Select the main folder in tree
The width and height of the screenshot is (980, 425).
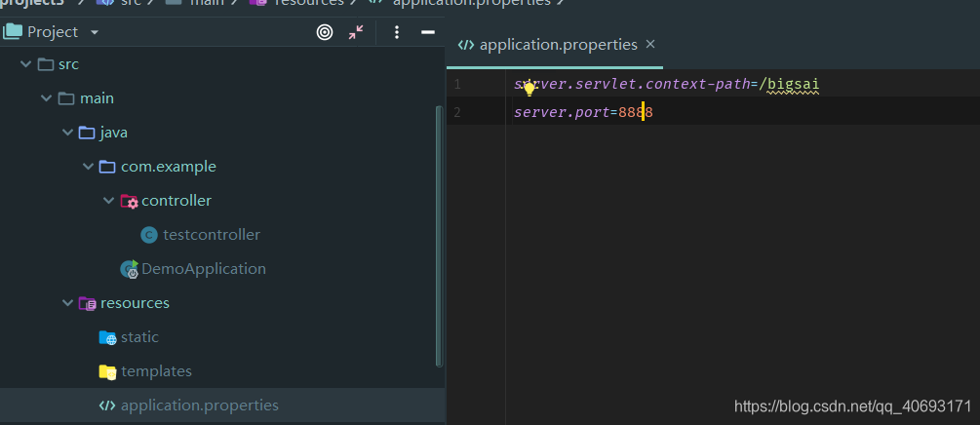tap(97, 98)
